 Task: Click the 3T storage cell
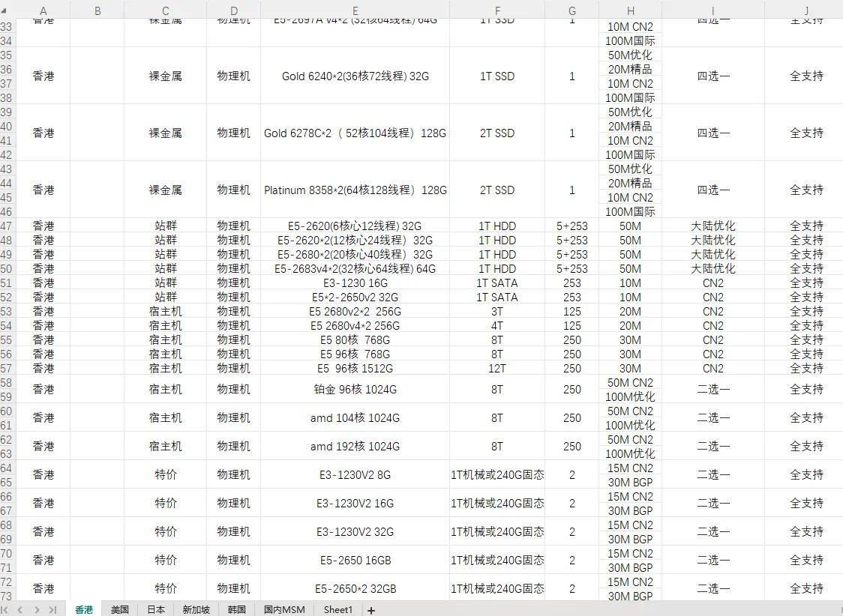coord(497,312)
